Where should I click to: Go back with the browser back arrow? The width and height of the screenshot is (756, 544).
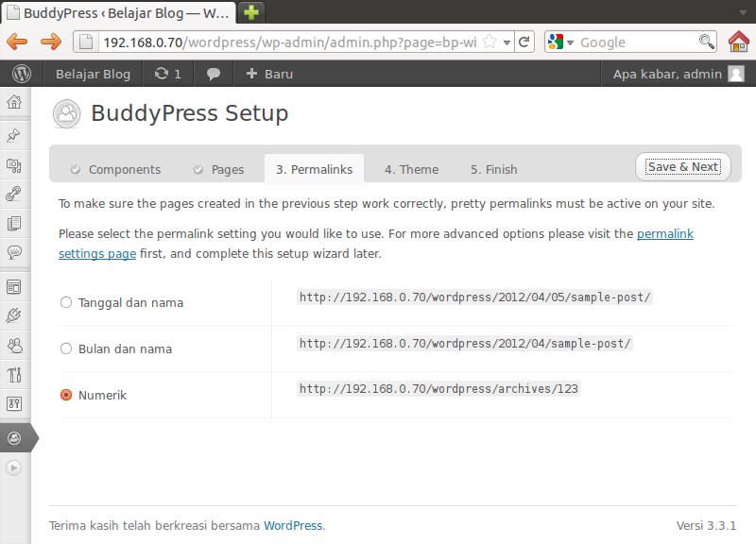pyautogui.click(x=17, y=42)
